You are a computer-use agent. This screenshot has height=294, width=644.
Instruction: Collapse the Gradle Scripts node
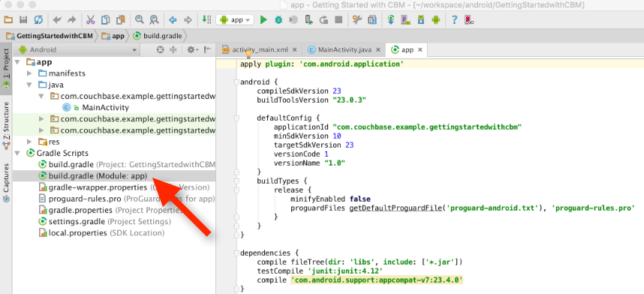(17, 153)
